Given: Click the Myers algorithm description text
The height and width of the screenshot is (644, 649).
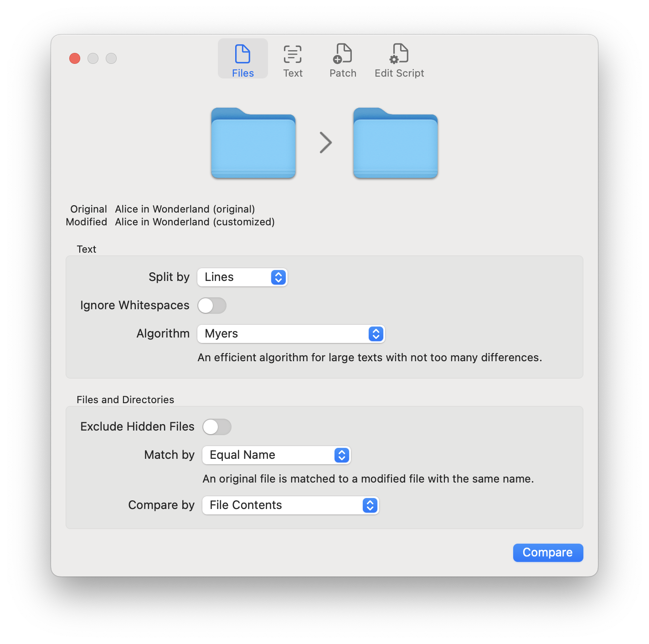Looking at the screenshot, I should (x=370, y=358).
